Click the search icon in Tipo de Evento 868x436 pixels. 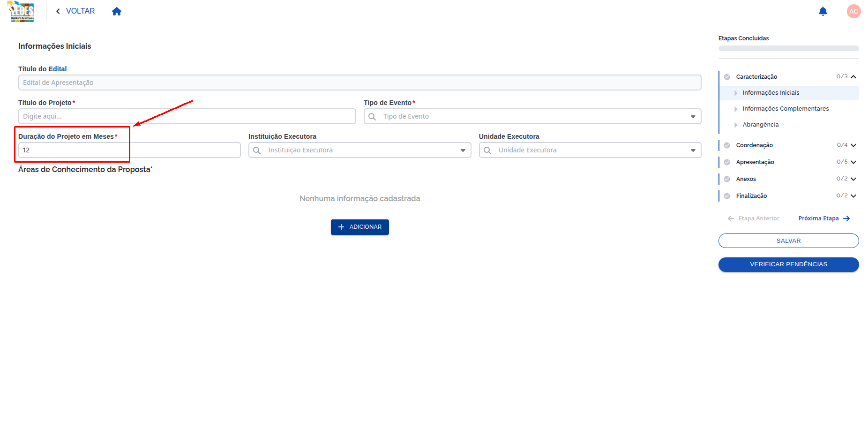click(x=372, y=116)
